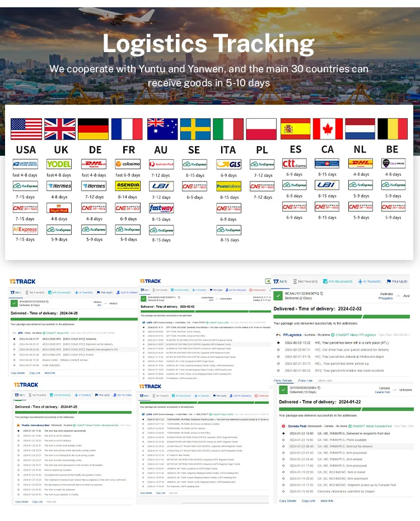This screenshot has height=521, width=420.
Task: Select the Spanish flag above ES
Action: (x=296, y=129)
